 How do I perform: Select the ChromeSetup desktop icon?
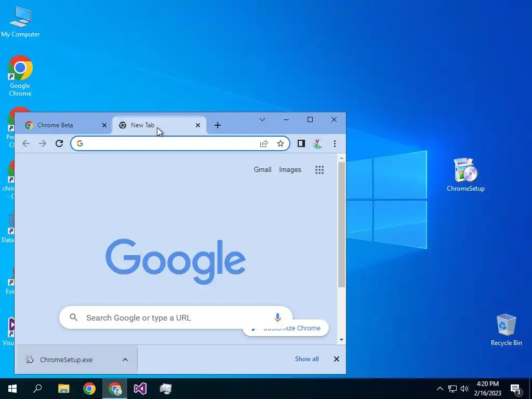(465, 175)
